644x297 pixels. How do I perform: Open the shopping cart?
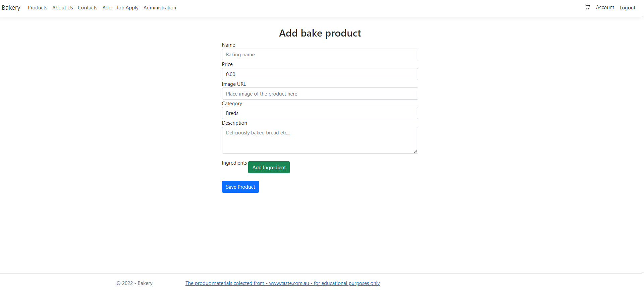(587, 7)
